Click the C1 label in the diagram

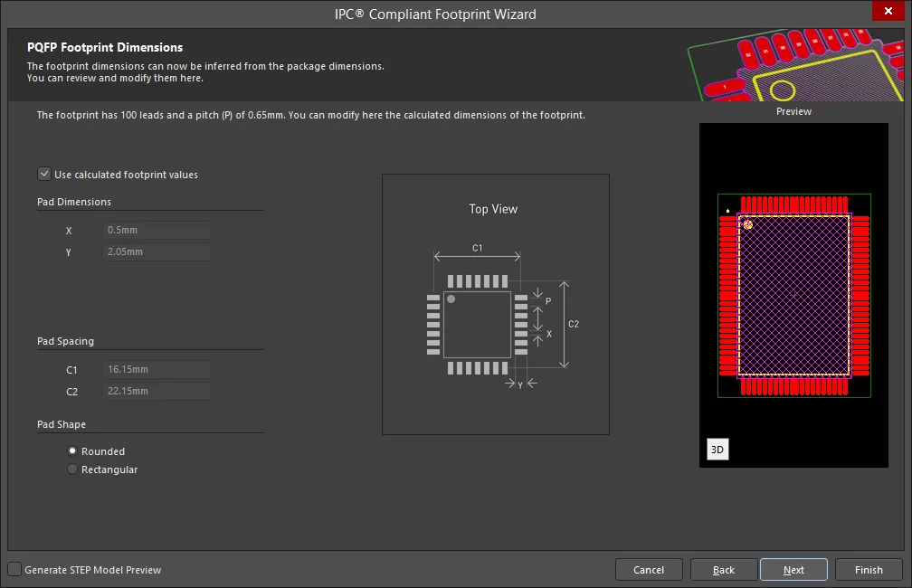pos(477,248)
